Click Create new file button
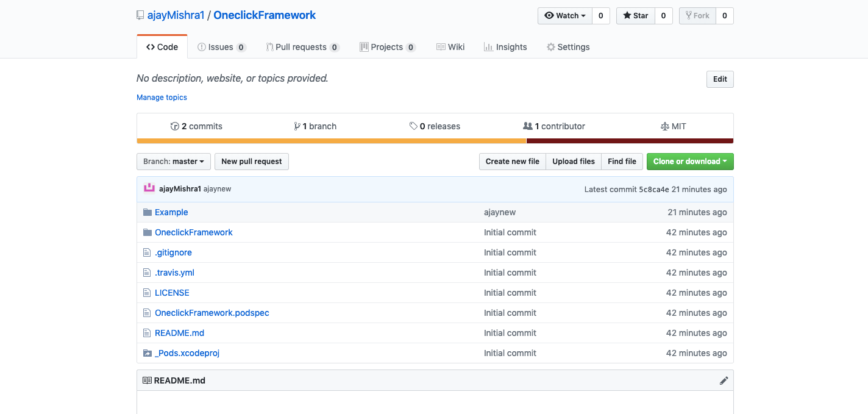The height and width of the screenshot is (414, 868). click(513, 162)
